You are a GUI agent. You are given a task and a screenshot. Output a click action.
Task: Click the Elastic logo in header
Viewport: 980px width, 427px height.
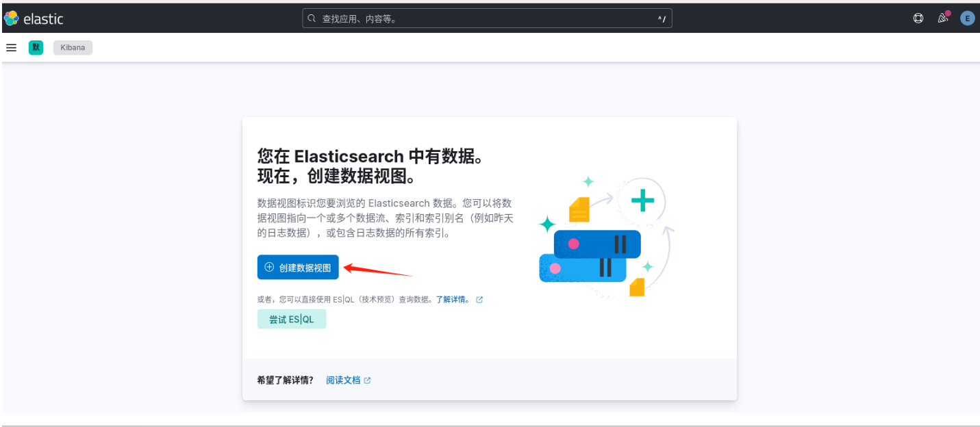click(34, 18)
